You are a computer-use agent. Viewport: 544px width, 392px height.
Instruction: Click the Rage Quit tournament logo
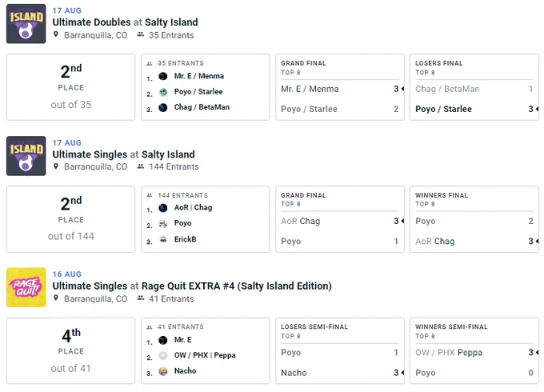click(x=26, y=287)
